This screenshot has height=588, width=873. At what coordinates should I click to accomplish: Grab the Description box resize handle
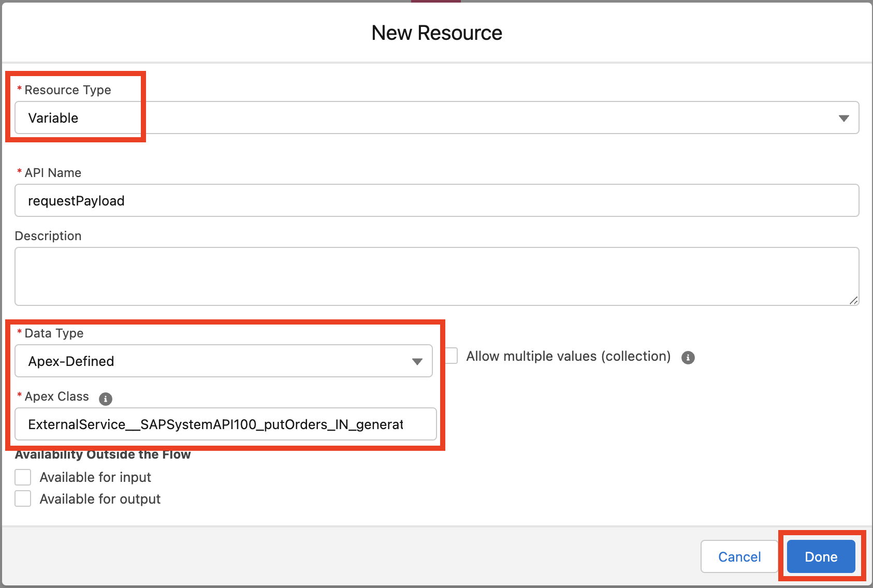853,300
